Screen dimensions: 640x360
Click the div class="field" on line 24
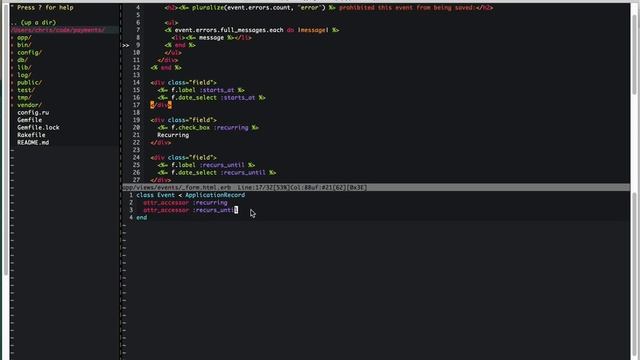point(183,158)
